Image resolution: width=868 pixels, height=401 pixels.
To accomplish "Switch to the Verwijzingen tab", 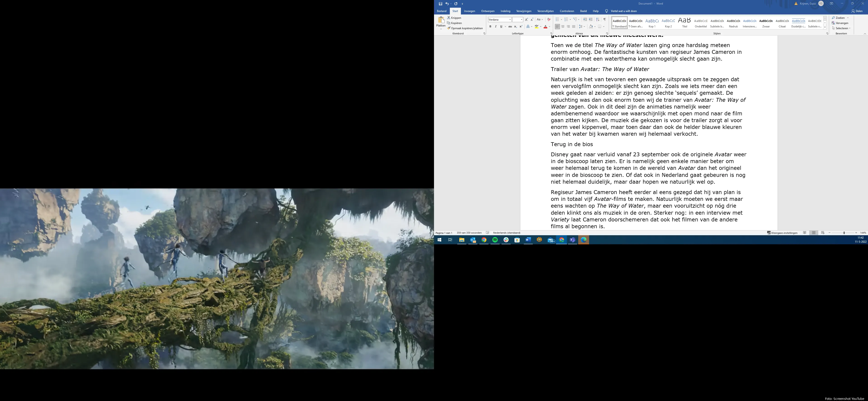I will [x=524, y=11].
